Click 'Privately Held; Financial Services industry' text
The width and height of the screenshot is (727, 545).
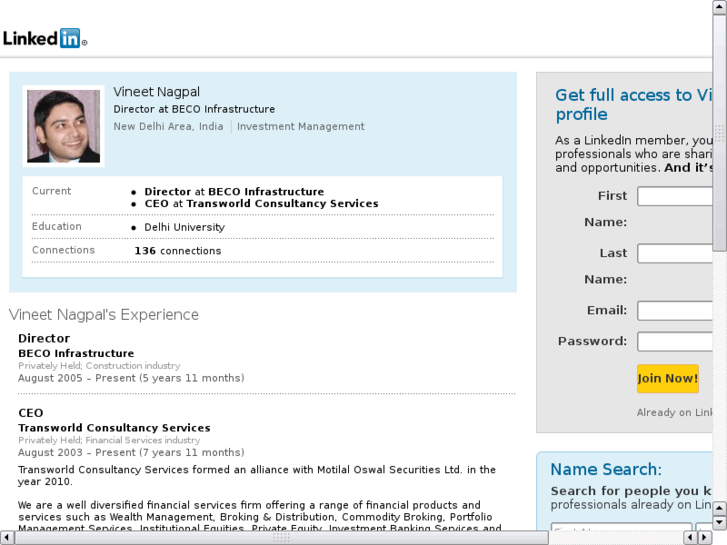(x=109, y=440)
